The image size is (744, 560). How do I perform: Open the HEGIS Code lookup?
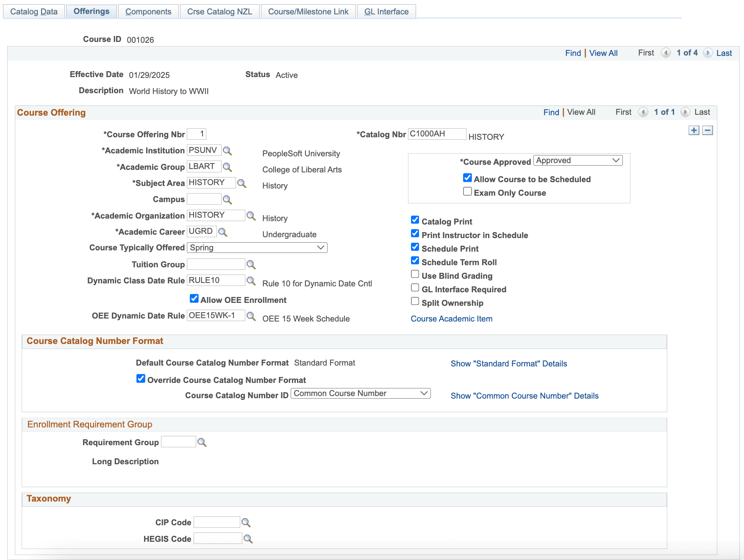[248, 539]
